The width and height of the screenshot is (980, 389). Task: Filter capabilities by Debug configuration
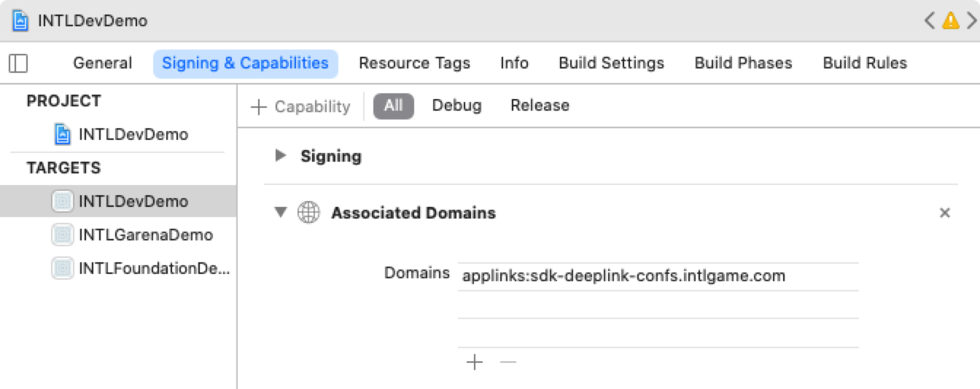pyautogui.click(x=456, y=106)
